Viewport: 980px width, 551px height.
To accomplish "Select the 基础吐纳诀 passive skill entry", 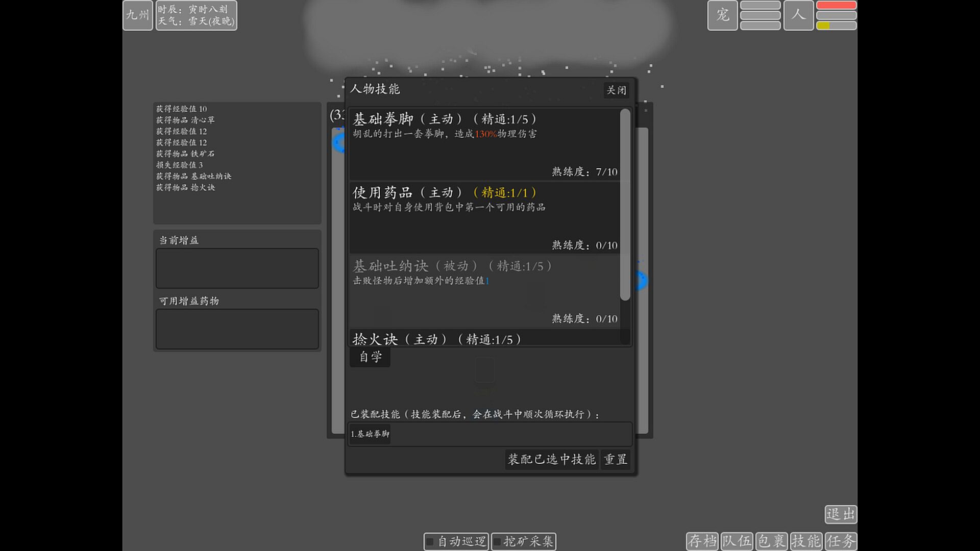I will [x=484, y=291].
